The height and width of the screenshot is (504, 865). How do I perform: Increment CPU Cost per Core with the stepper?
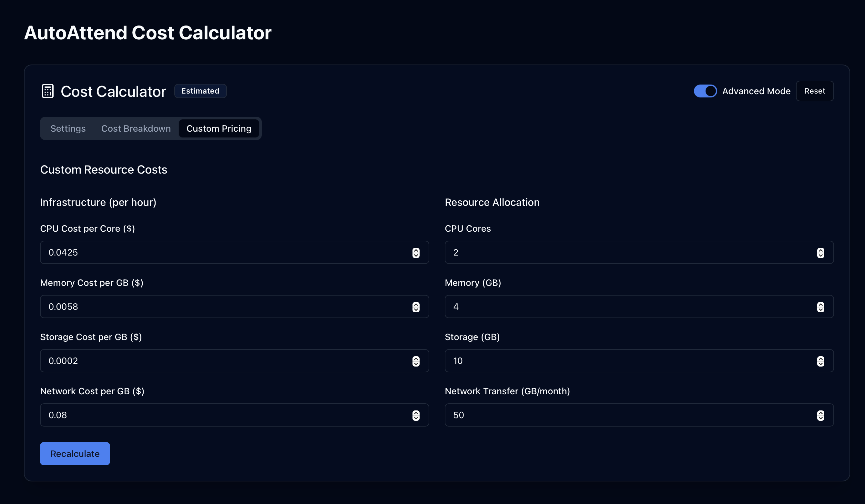point(416,250)
